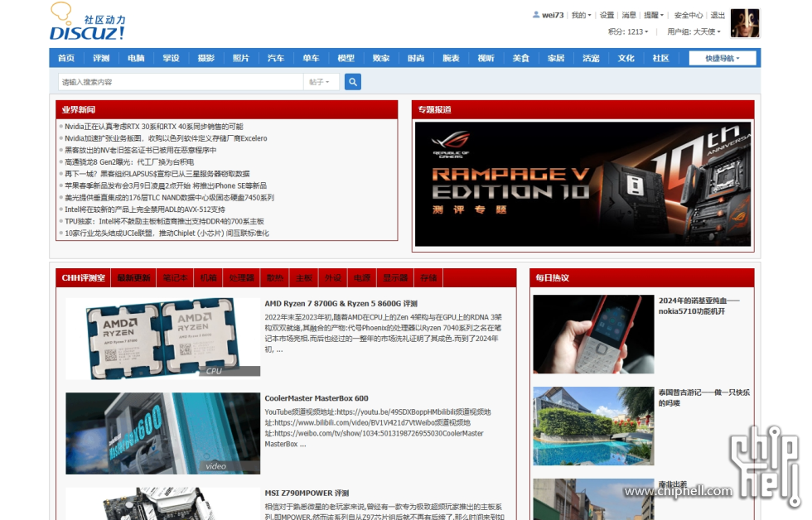Go to 安全中心 security center
This screenshot has height=520, width=812.
point(689,16)
